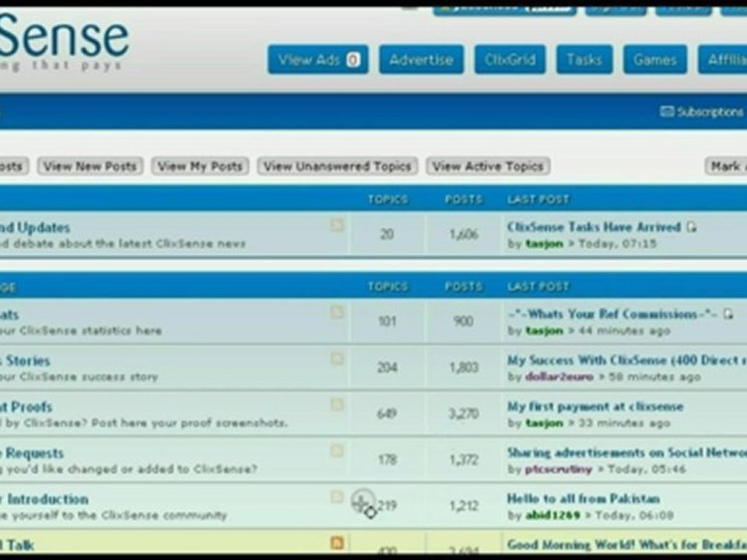Select View Unanswered Topics
This screenshot has width=747, height=560.
pyautogui.click(x=337, y=166)
